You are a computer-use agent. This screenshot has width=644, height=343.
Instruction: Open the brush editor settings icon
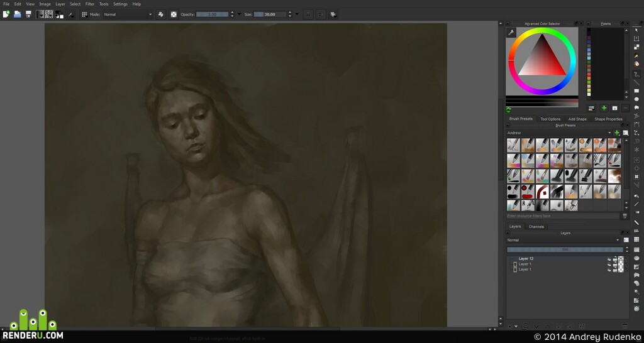84,14
